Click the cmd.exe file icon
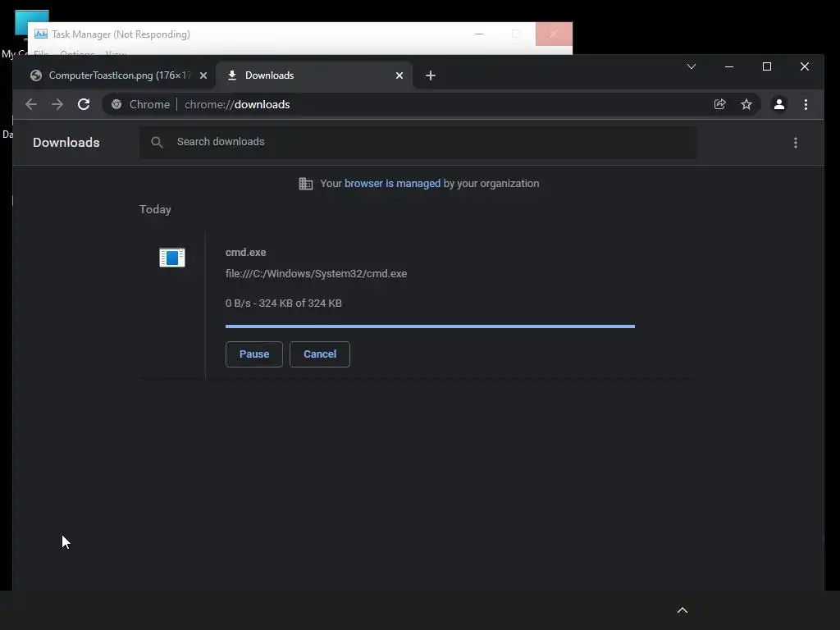Image resolution: width=840 pixels, height=630 pixels. pyautogui.click(x=172, y=258)
